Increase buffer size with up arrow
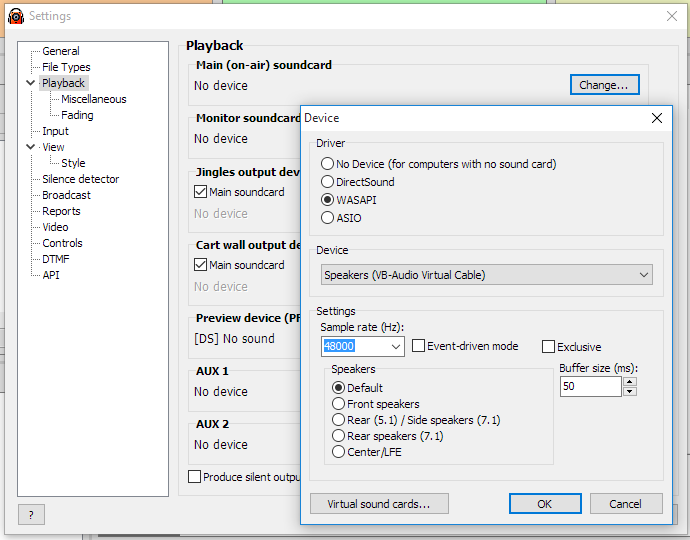The image size is (690, 540). tap(630, 382)
